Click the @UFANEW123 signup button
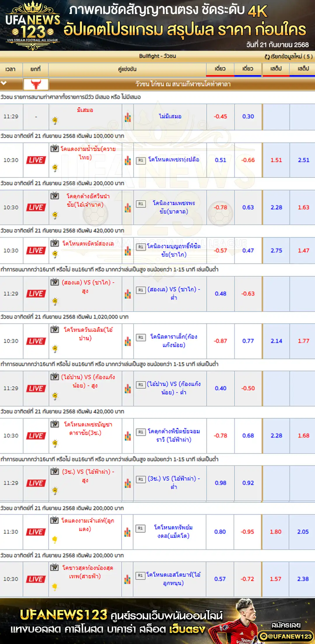This screenshot has width=315, height=644. click(286, 636)
